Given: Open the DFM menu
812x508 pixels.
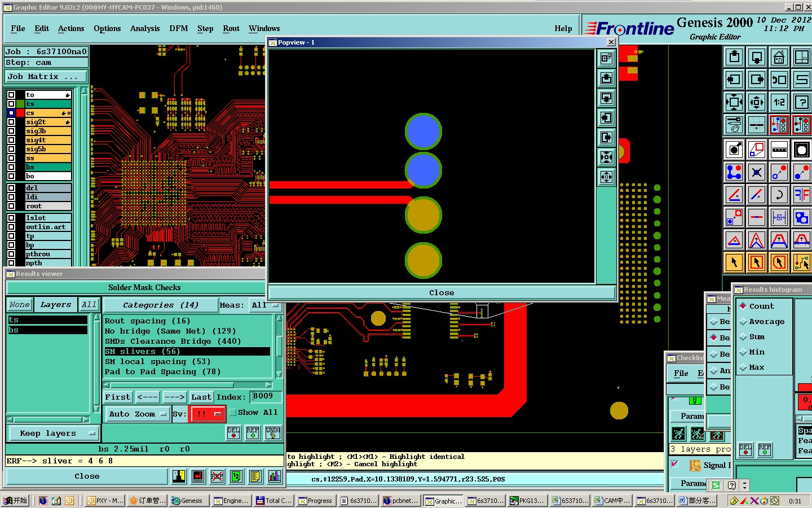Looking at the screenshot, I should [x=178, y=28].
